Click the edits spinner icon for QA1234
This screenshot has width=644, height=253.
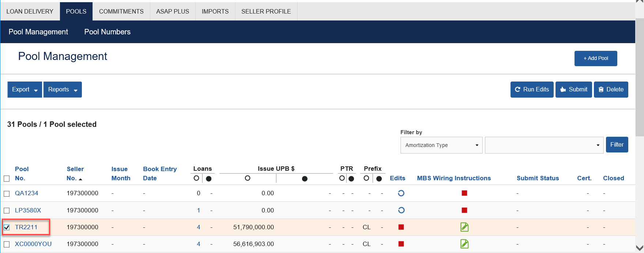(401, 193)
